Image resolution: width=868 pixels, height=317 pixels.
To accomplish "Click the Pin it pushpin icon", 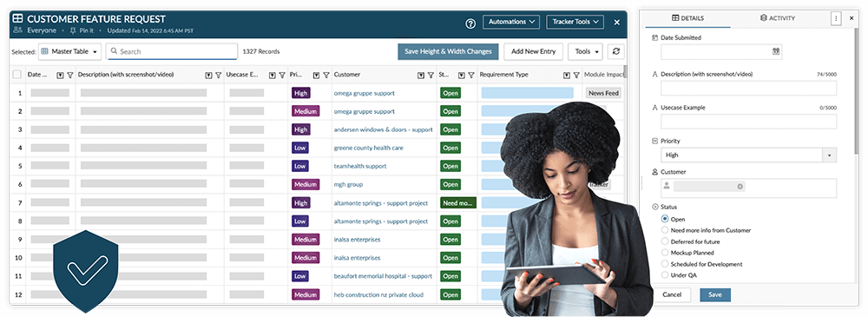I will [x=73, y=30].
